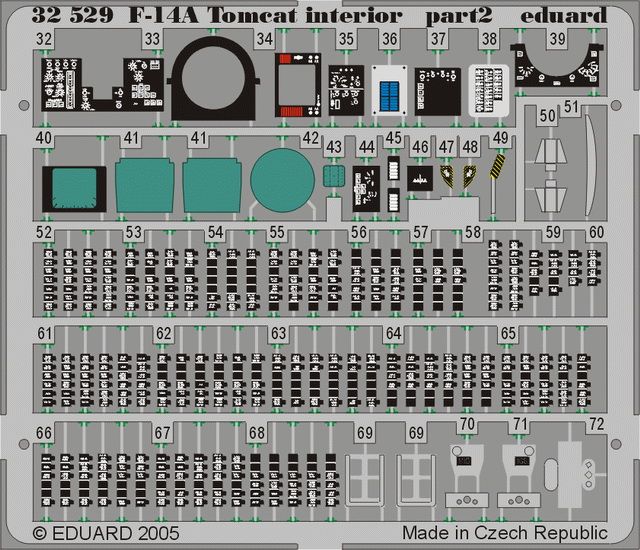Click the 'Made in Czech Republic' text
Viewport: 640px width, 550px height.
pos(505,532)
